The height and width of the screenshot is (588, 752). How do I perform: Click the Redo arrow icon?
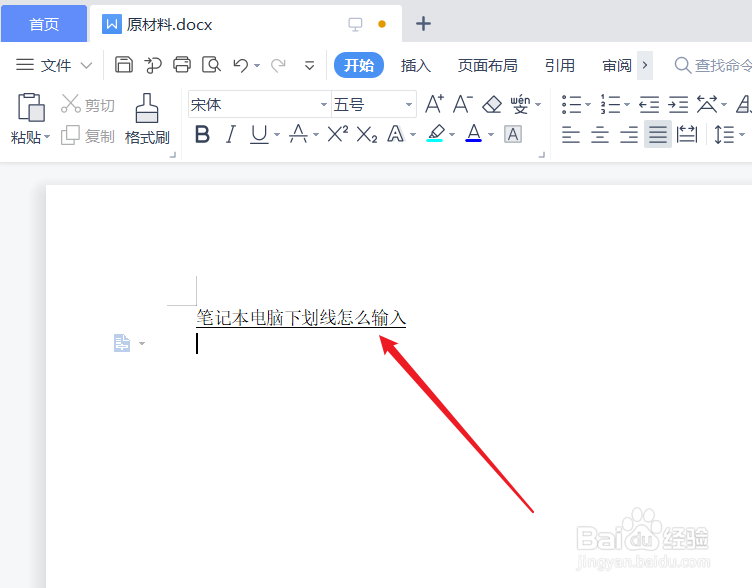tap(278, 65)
